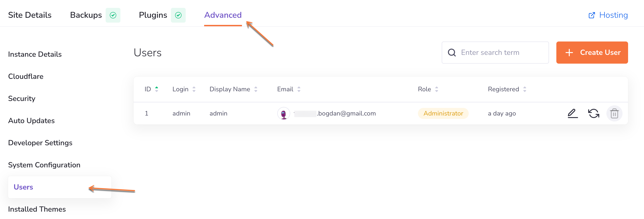Click the green checkmark beside Backups
This screenshot has width=644, height=219.
point(113,15)
